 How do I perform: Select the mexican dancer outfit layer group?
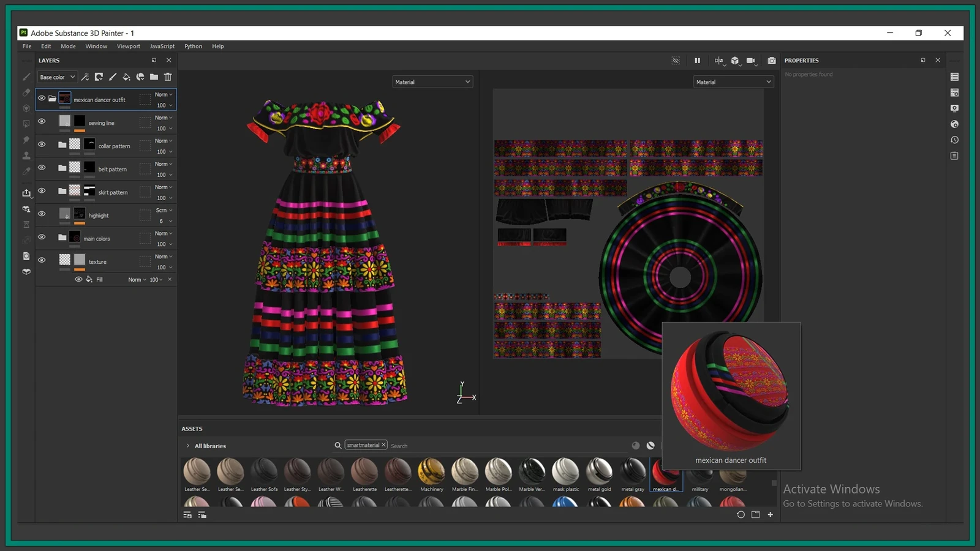coord(106,99)
